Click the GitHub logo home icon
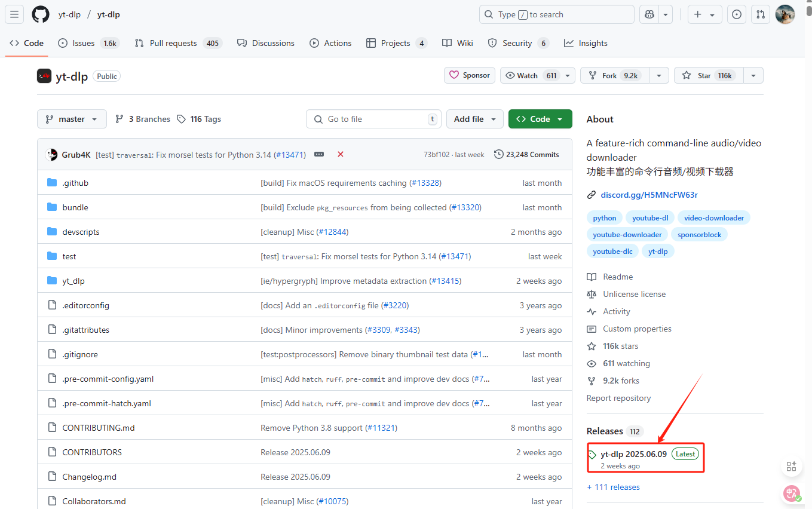This screenshot has height=509, width=812. coord(41,14)
